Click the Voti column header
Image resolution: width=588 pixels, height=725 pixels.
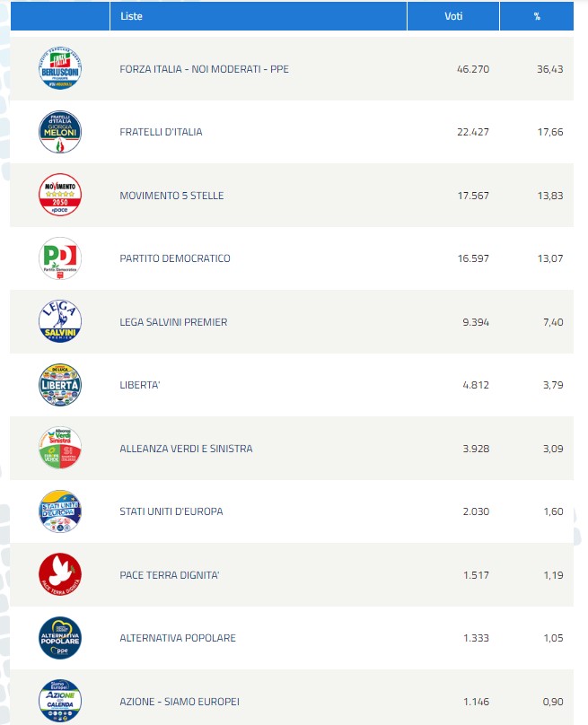(454, 16)
